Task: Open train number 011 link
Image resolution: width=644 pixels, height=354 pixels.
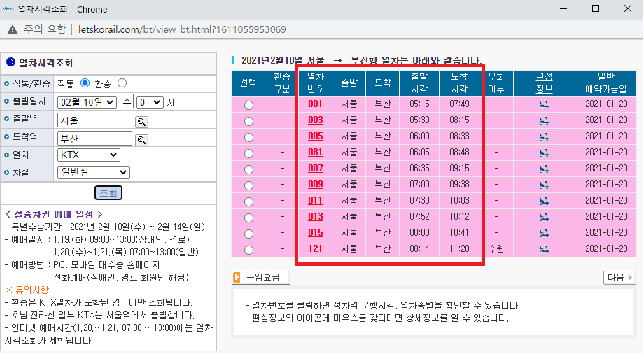Action: 316,200
